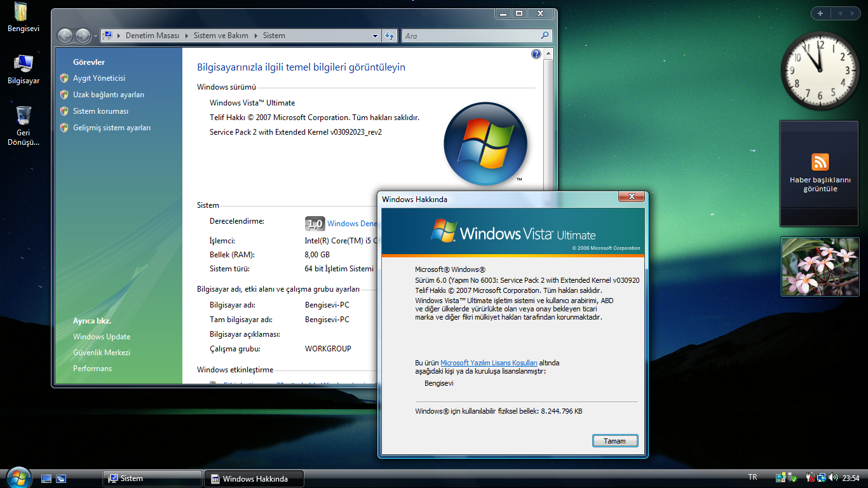Click the network connection tray icon
Screen dimensions: 868x488
coord(821,478)
